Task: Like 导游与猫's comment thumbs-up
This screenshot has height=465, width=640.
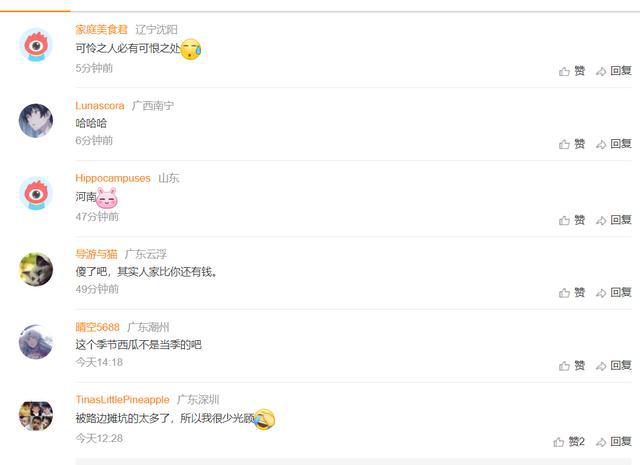Action: click(572, 293)
